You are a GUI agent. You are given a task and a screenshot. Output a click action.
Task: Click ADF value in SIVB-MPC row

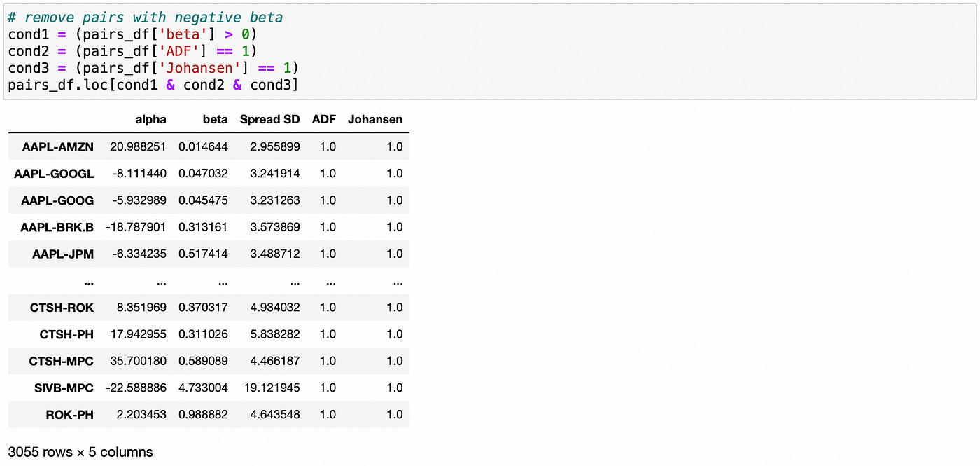(328, 388)
